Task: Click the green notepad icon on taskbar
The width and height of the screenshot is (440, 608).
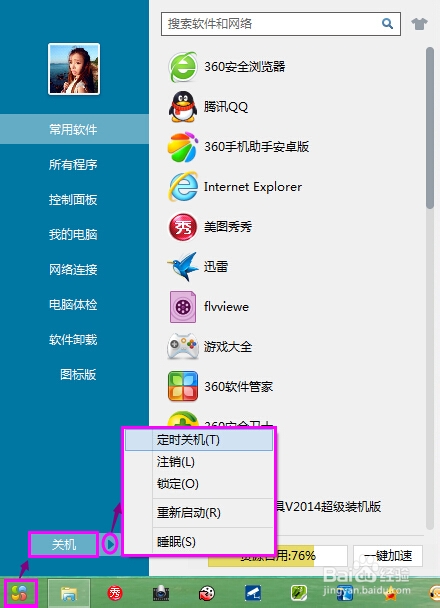Action: [299, 593]
